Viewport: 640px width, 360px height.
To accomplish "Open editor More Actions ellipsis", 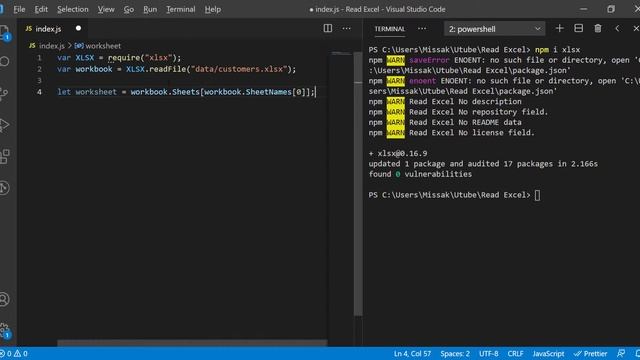I will pyautogui.click(x=347, y=28).
